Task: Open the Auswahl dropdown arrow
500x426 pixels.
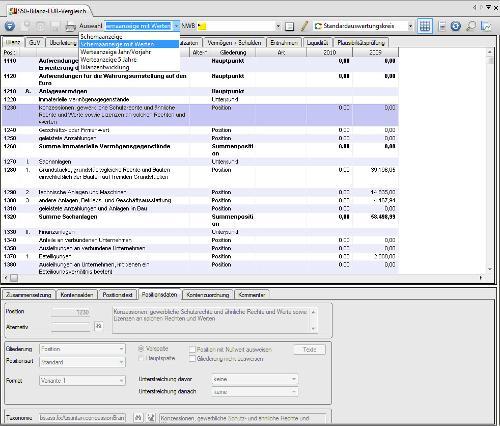Action: pos(176,26)
